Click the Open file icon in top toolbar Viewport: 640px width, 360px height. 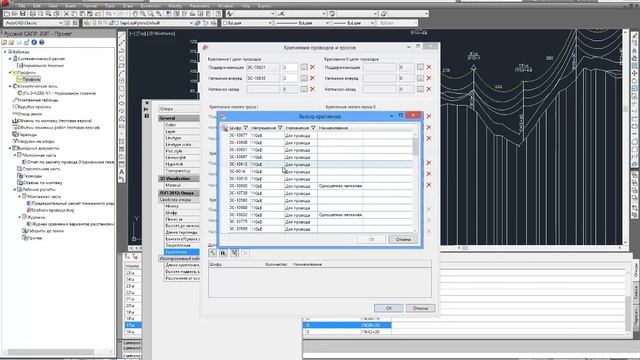coord(14,14)
